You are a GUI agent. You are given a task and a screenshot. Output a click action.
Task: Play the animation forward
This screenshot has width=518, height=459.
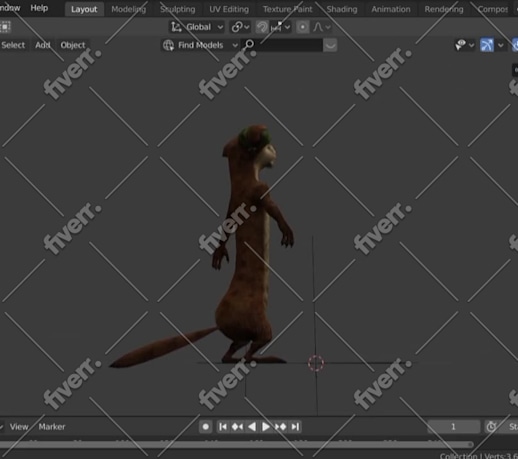click(266, 427)
